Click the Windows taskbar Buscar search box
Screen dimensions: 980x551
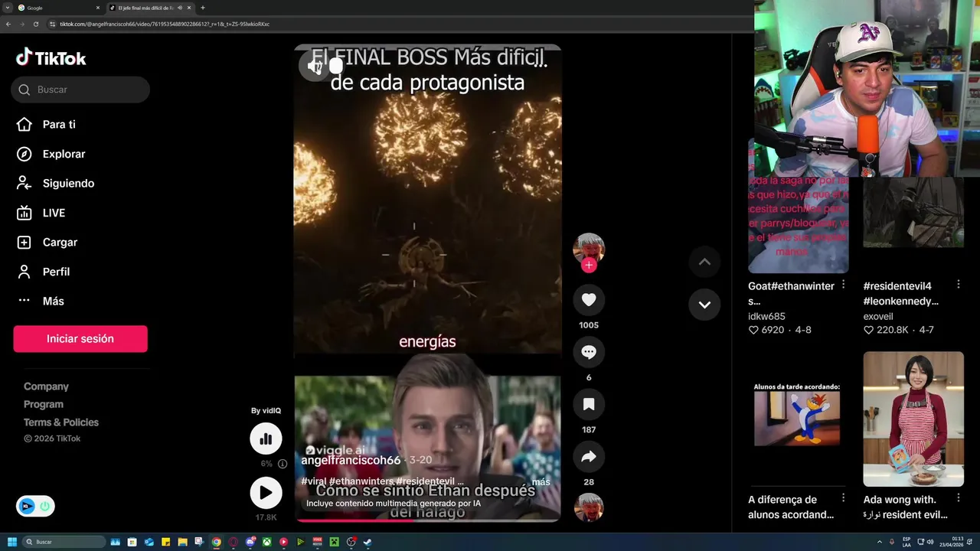pyautogui.click(x=64, y=542)
